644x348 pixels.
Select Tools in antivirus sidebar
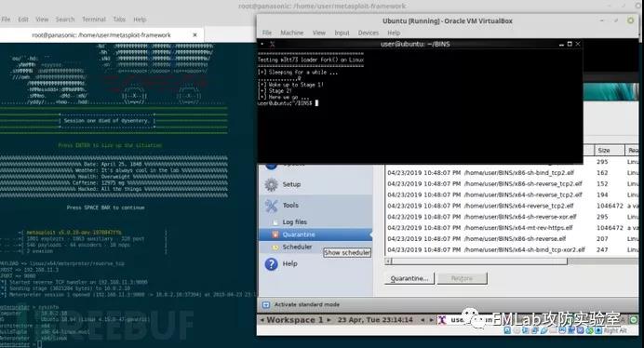(290, 205)
